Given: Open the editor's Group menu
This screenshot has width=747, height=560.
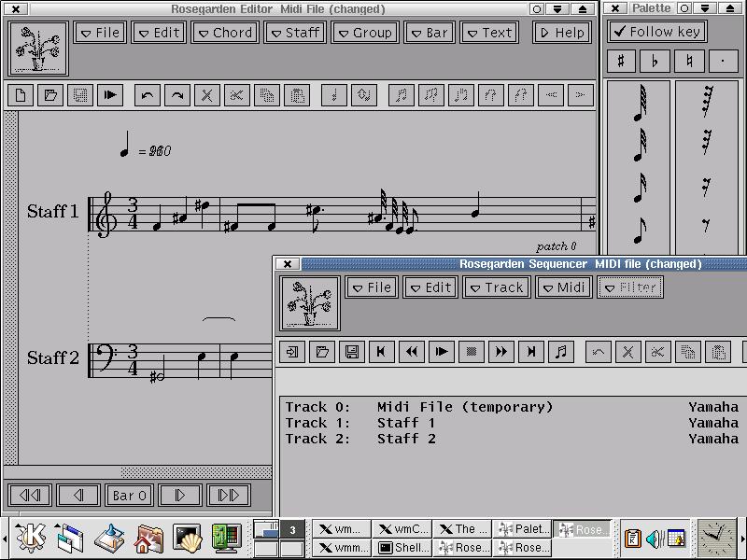Looking at the screenshot, I should pos(364,32).
